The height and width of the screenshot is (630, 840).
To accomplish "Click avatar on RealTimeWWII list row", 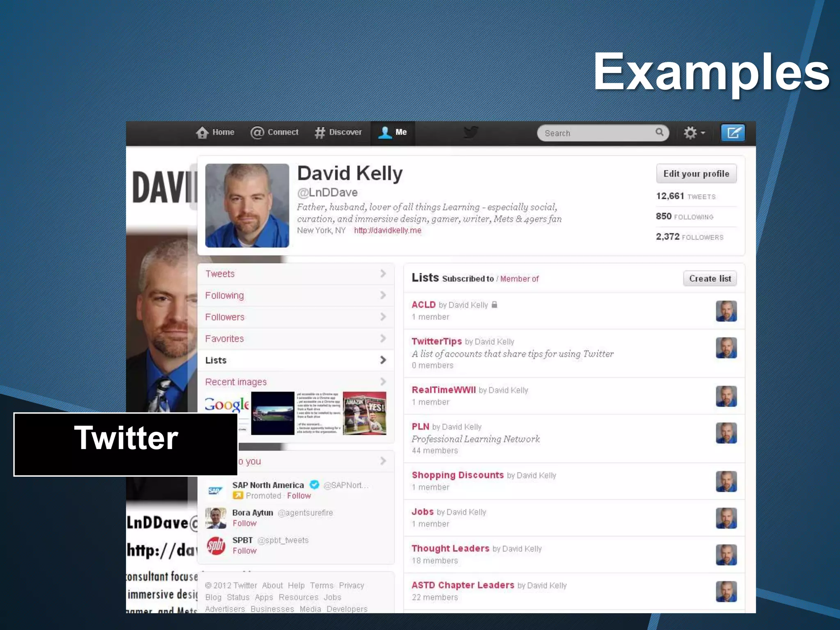I will click(x=726, y=396).
